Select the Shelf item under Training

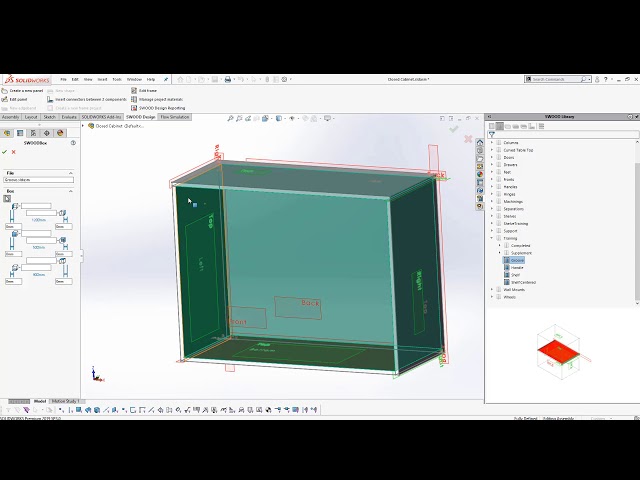pos(513,275)
